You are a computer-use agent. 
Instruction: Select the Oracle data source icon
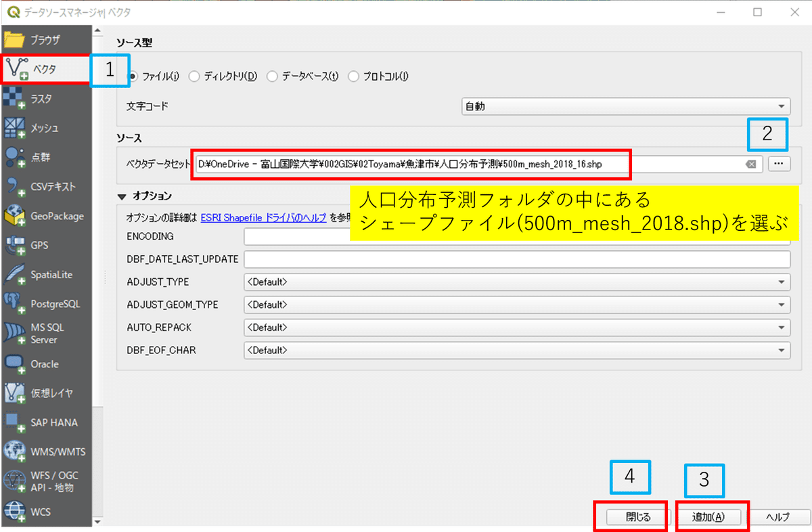[x=45, y=363]
